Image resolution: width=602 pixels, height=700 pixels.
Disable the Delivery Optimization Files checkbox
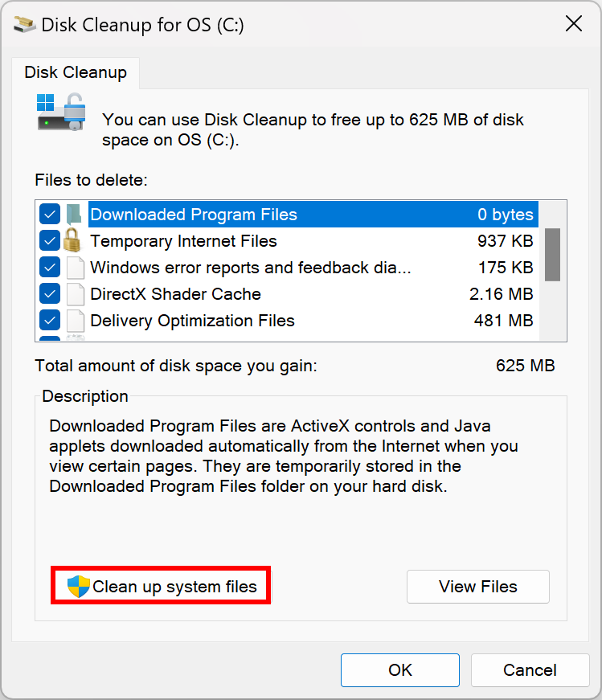(50, 321)
